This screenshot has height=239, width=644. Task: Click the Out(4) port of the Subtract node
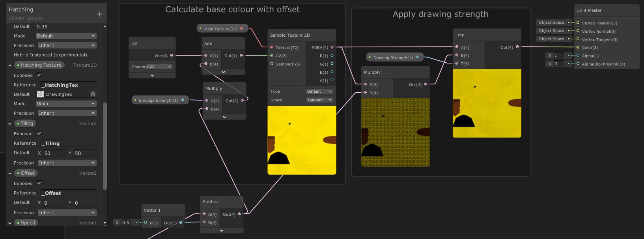click(x=239, y=214)
